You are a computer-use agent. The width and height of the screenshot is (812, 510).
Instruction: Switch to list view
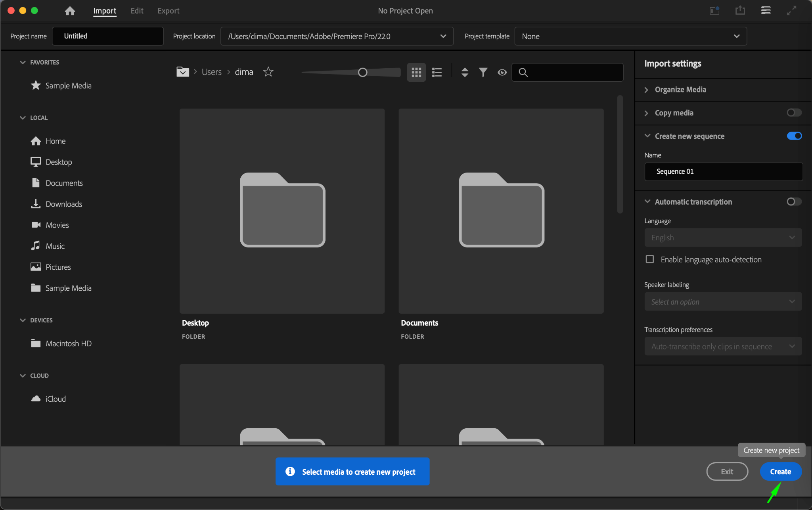[437, 72]
